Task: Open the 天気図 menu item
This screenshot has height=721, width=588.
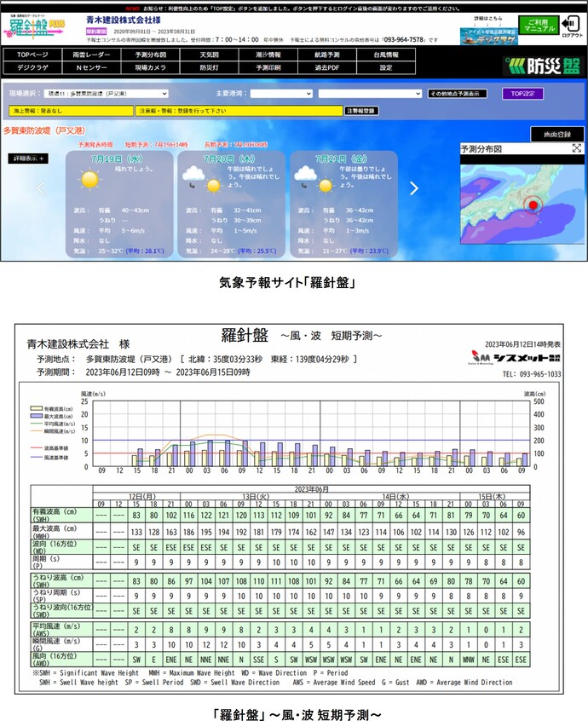Action: tap(209, 55)
